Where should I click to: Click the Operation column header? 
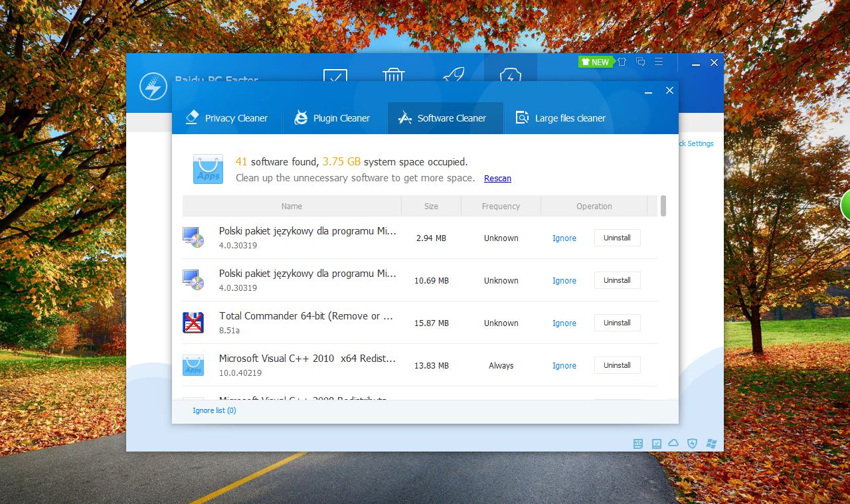tap(594, 206)
